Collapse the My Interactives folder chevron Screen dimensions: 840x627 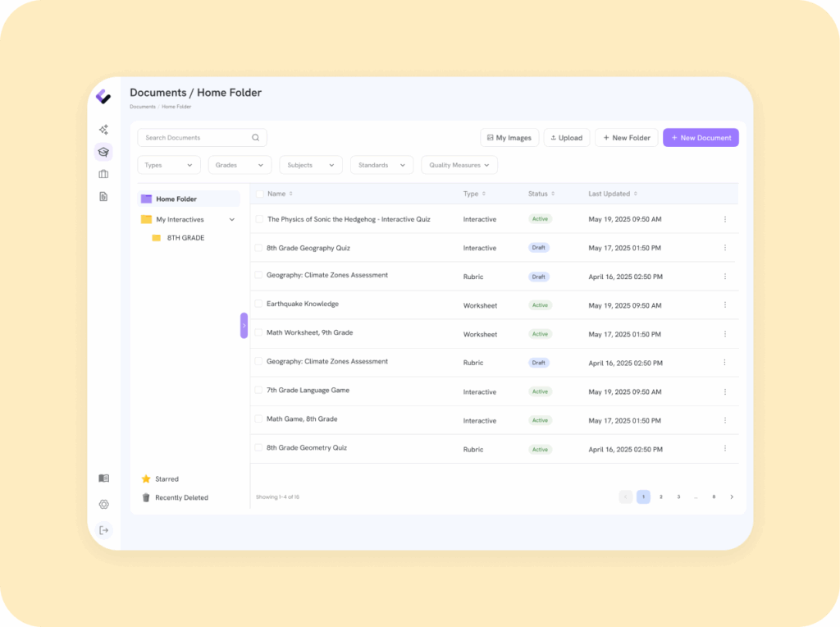232,220
